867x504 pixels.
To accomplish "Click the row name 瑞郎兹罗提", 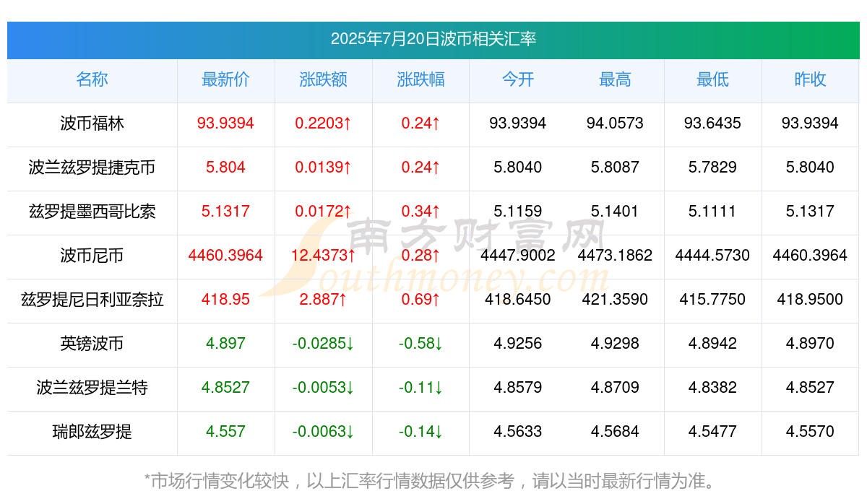I will 92,432.
